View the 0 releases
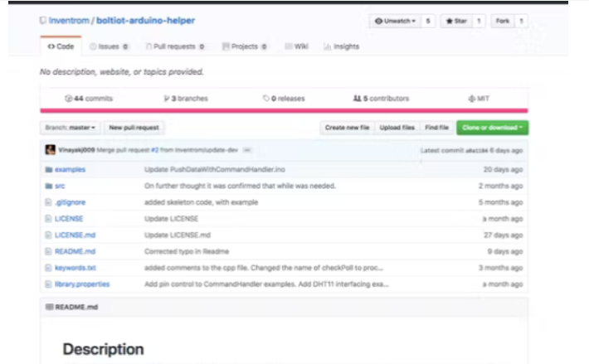Screen dimensions: 589x364 284,99
